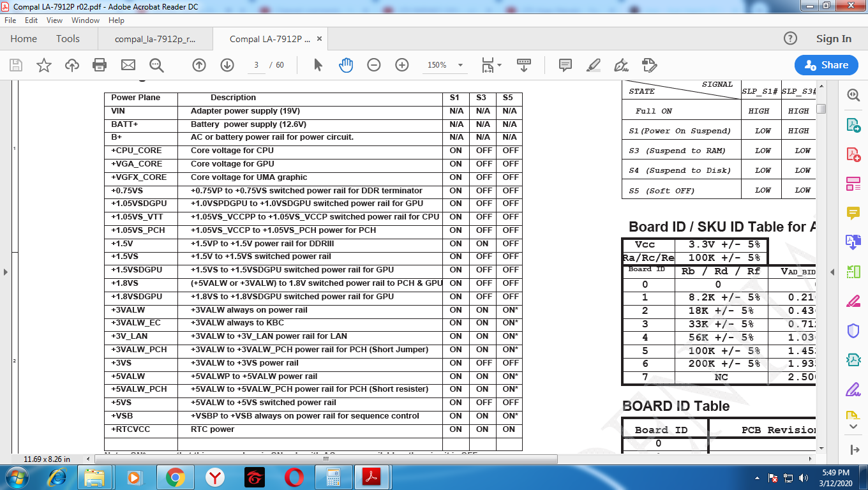Open Organize Pages tool in right pane
Image resolution: width=868 pixels, height=490 pixels.
coord(853,272)
